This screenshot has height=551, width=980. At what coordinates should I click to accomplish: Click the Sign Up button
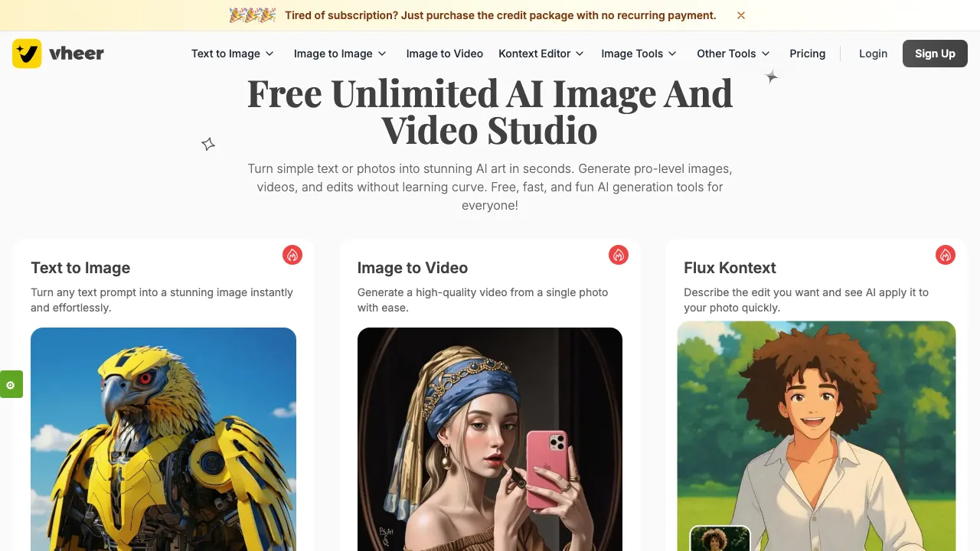(935, 54)
